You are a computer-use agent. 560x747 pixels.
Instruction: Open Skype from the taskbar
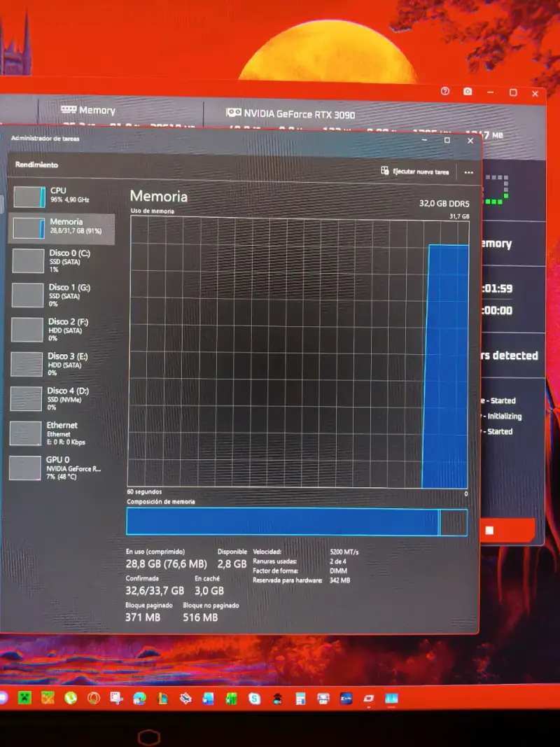tap(255, 699)
